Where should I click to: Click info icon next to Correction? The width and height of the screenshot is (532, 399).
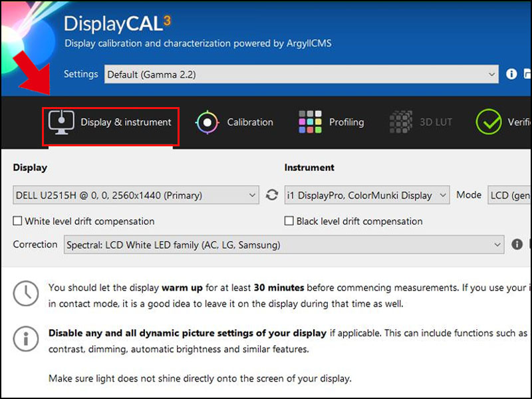pyautogui.click(x=517, y=244)
